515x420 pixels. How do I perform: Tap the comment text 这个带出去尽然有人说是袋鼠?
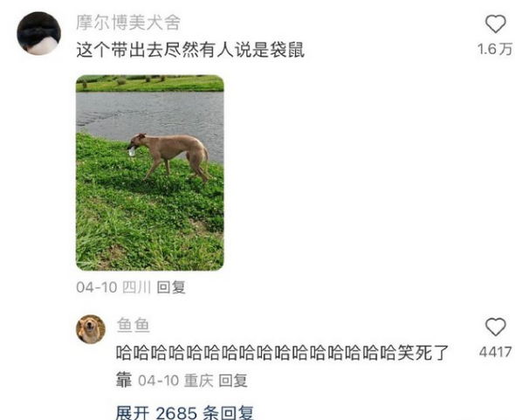[x=190, y=50]
